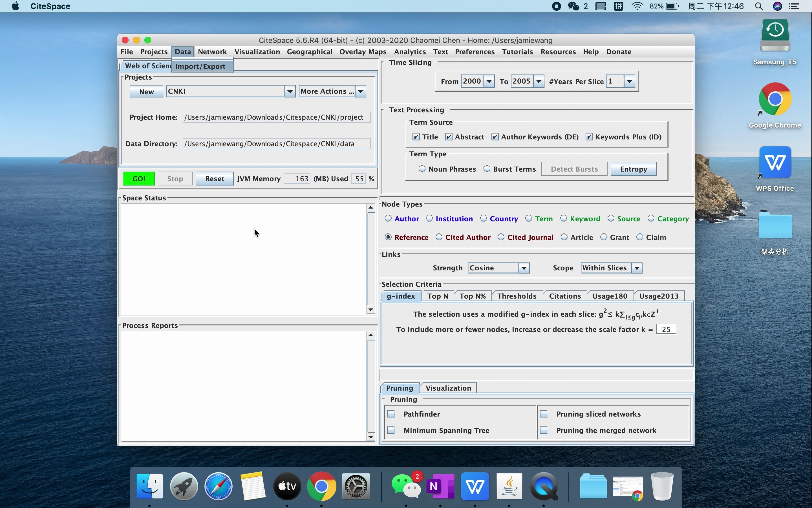812x508 pixels.
Task: Enable Minimum Spanning Tree pruning
Action: click(x=391, y=430)
